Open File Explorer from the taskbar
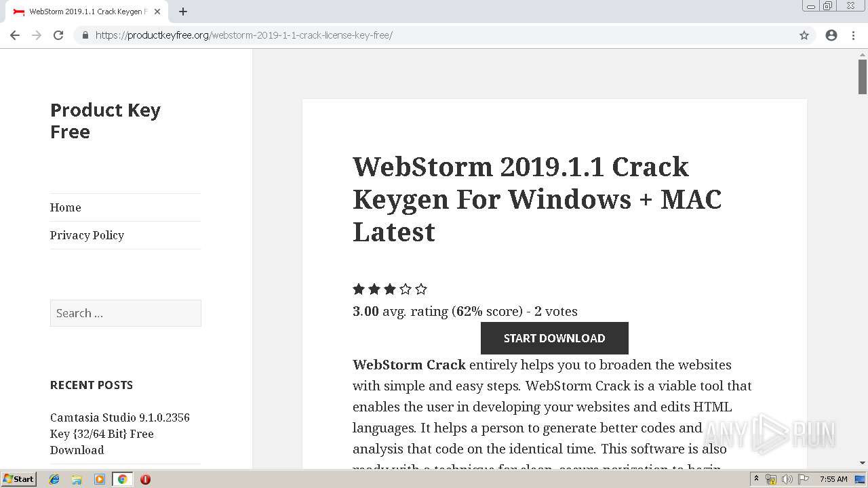 [77, 479]
